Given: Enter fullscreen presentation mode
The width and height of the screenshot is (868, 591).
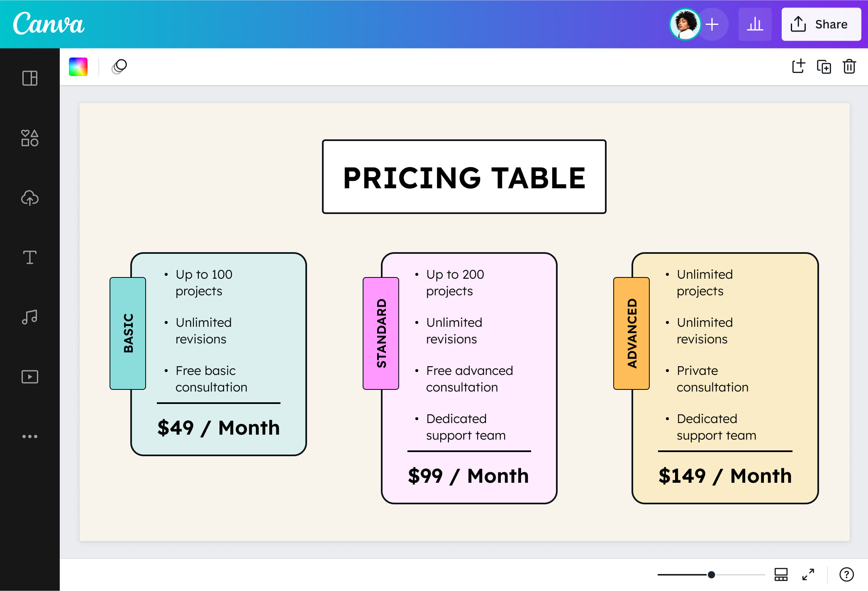Looking at the screenshot, I should [808, 575].
